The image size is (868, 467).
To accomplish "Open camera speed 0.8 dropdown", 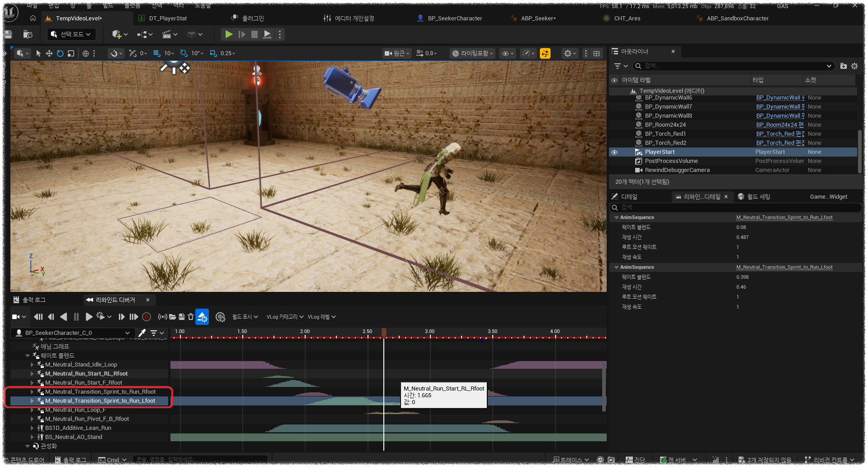I will tap(427, 53).
